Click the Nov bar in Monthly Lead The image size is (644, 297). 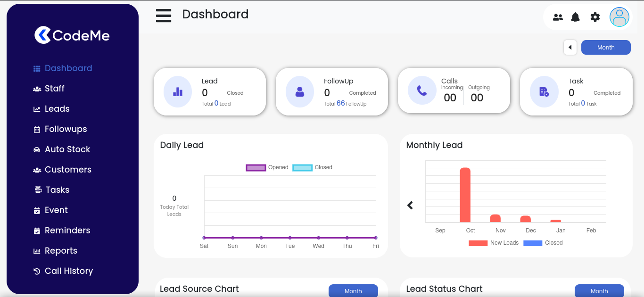click(x=495, y=218)
